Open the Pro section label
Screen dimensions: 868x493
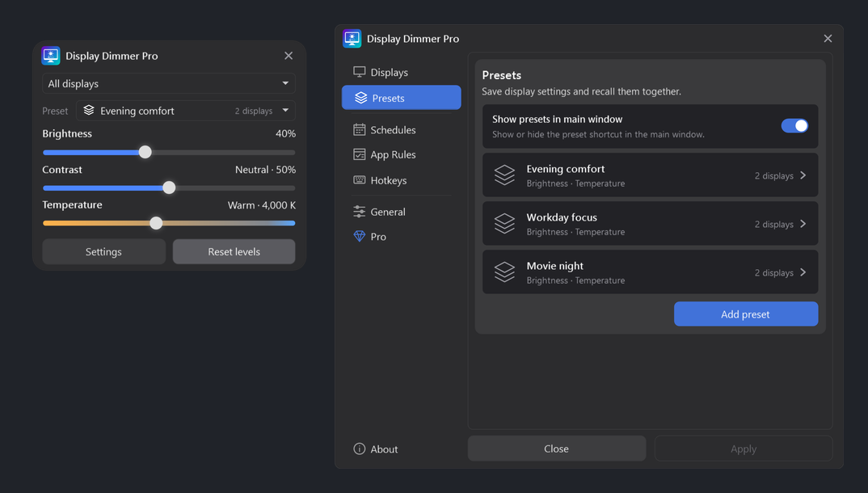tap(378, 236)
